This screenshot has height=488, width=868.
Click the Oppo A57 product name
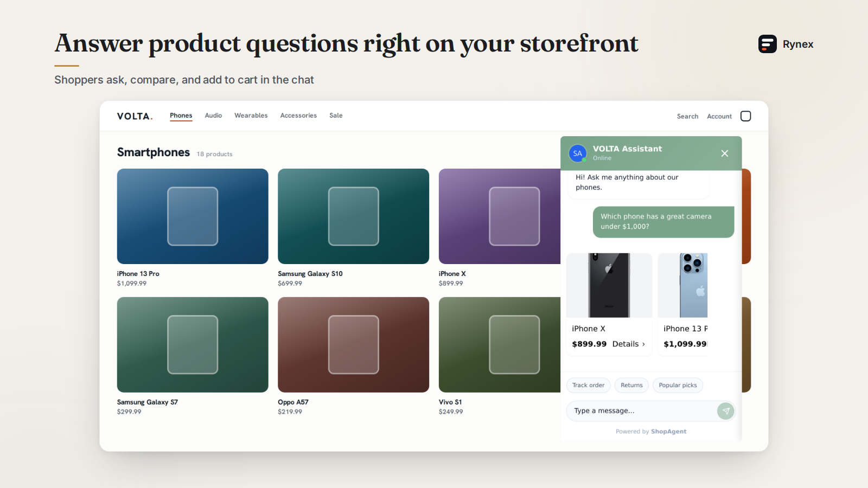(x=293, y=402)
